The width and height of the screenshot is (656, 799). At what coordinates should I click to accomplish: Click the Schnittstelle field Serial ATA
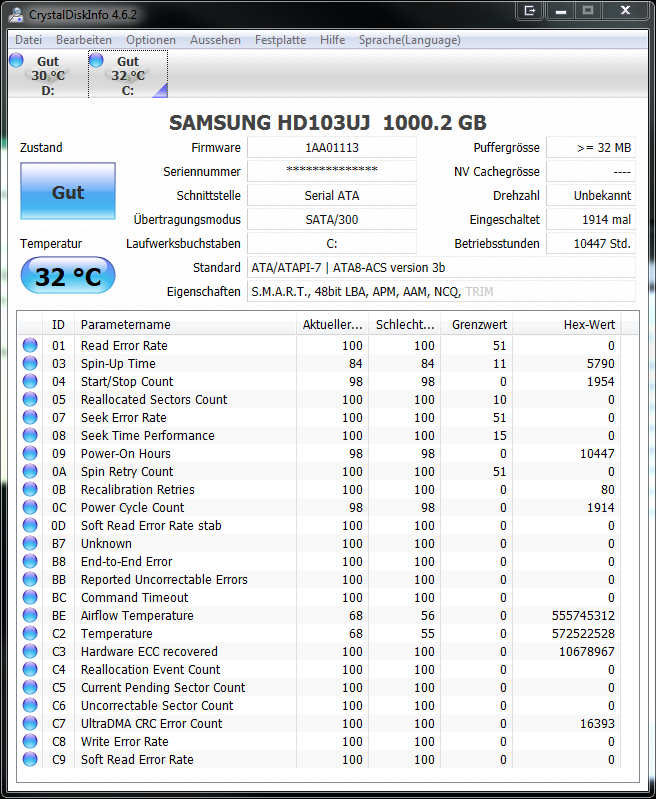coord(332,196)
